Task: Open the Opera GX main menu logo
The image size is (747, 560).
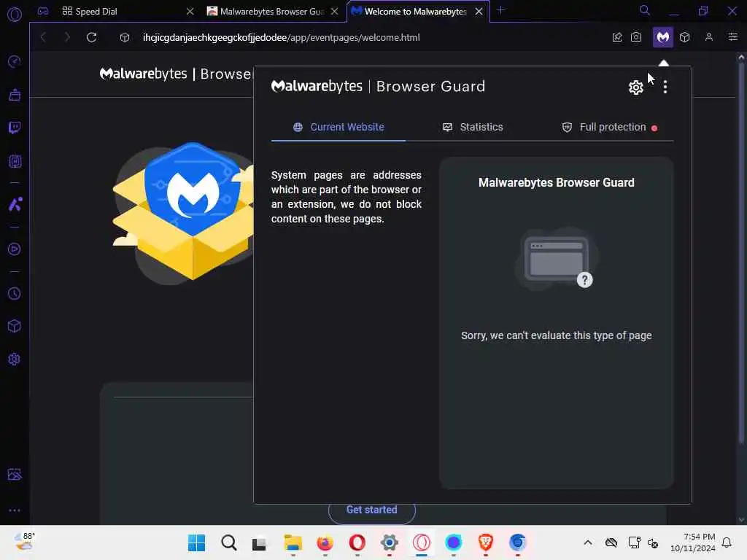Action: pyautogui.click(x=15, y=15)
